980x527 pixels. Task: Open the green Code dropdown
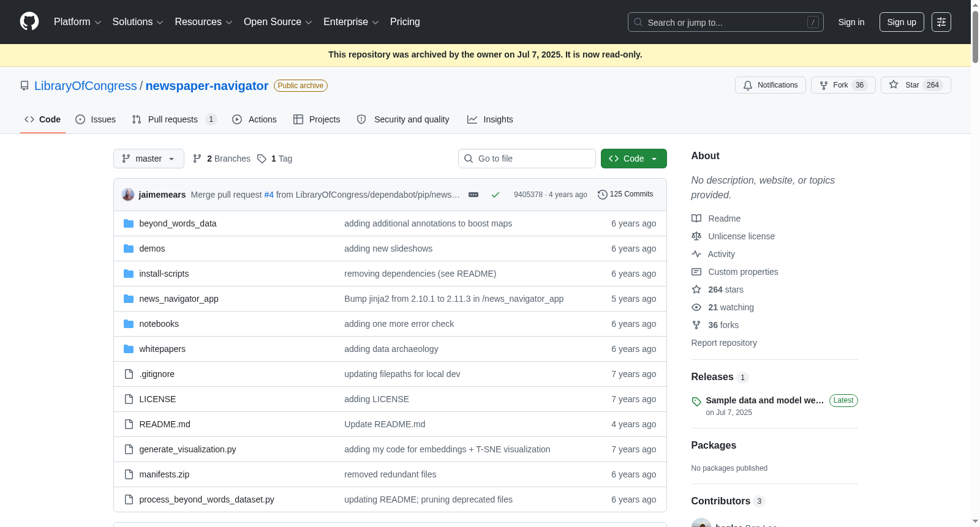pyautogui.click(x=634, y=159)
